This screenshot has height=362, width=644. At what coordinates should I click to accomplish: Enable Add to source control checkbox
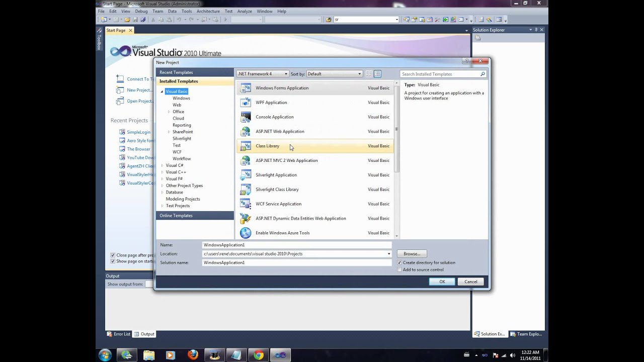pos(399,269)
